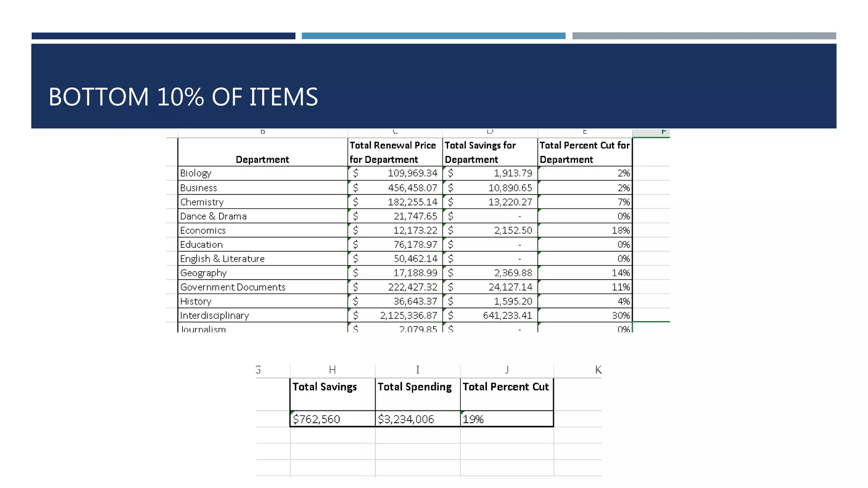Select savings value 24,127.14 for Government Documents
The height and width of the screenshot is (488, 868).
[490, 287]
